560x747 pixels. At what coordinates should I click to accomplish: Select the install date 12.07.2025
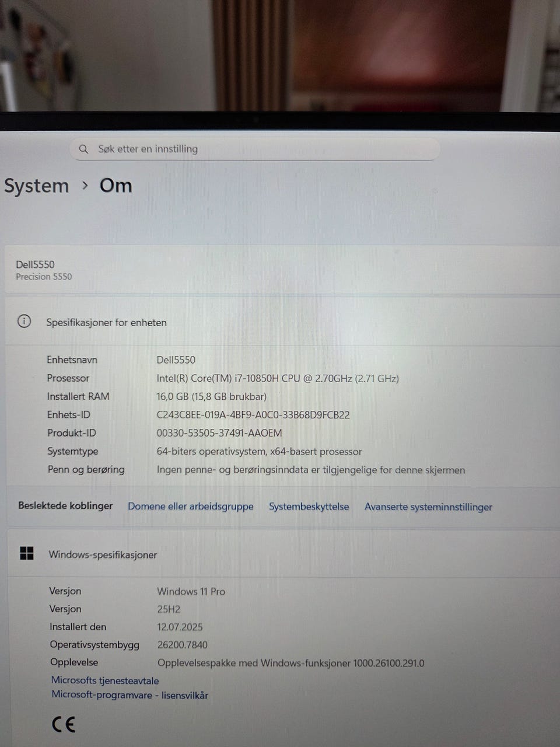180,627
